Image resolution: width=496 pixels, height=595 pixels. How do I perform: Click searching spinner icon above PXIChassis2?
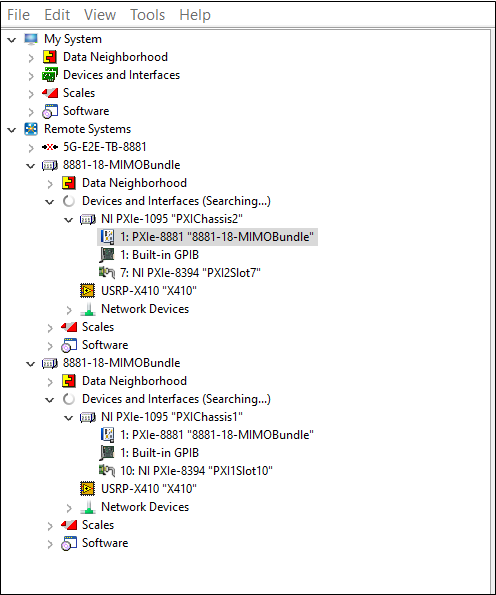(x=69, y=201)
